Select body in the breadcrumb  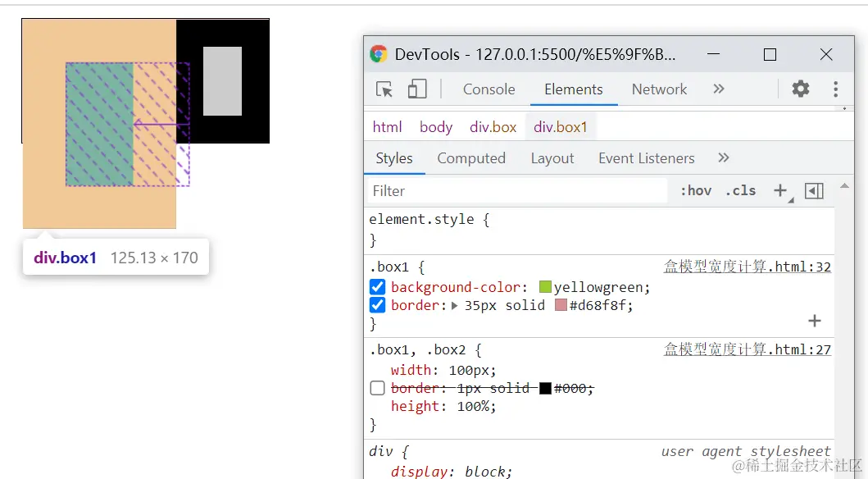pyautogui.click(x=436, y=127)
